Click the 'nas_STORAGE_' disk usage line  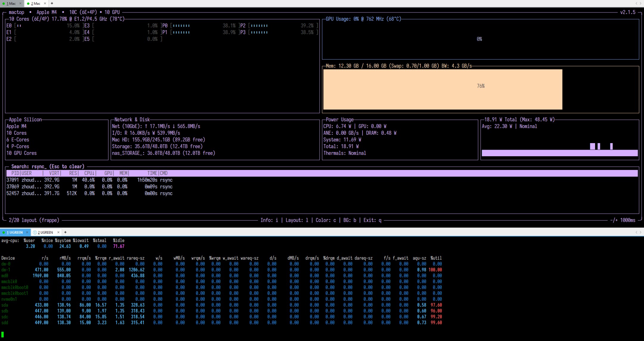pyautogui.click(x=163, y=153)
